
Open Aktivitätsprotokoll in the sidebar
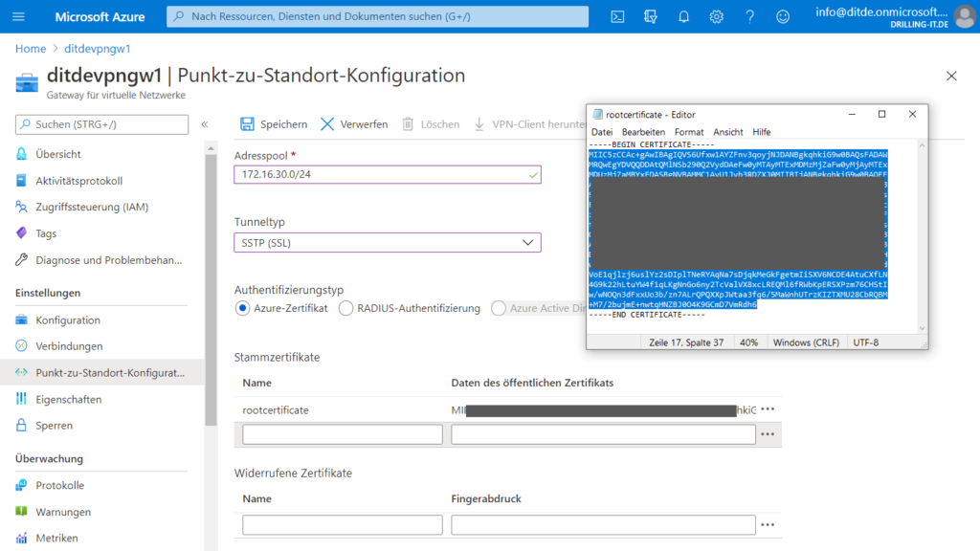click(78, 181)
